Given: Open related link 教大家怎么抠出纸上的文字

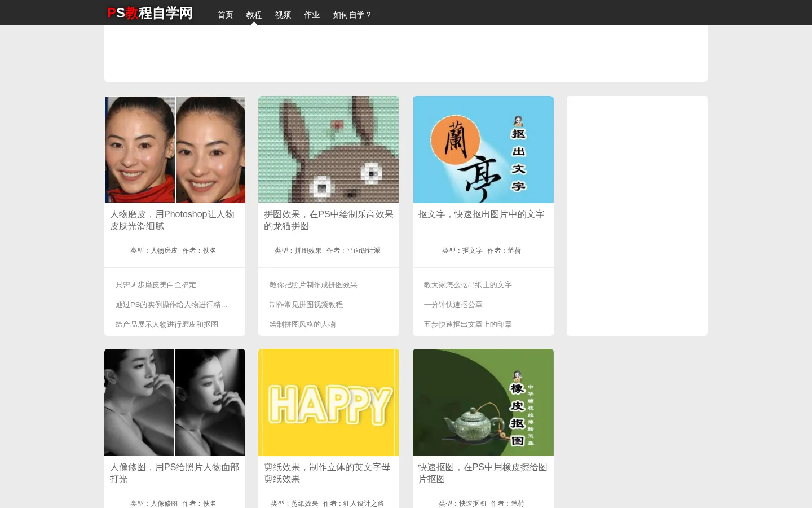Looking at the screenshot, I should [468, 285].
